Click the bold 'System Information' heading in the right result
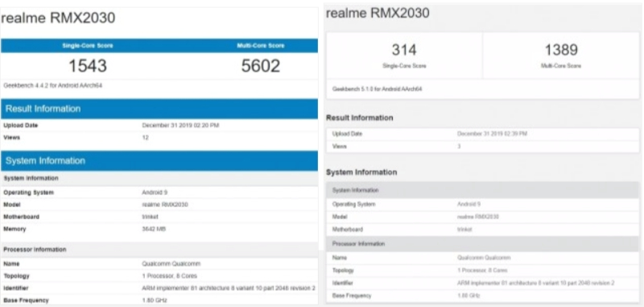Viewport: 644px width, 307px height. pyautogui.click(x=361, y=172)
